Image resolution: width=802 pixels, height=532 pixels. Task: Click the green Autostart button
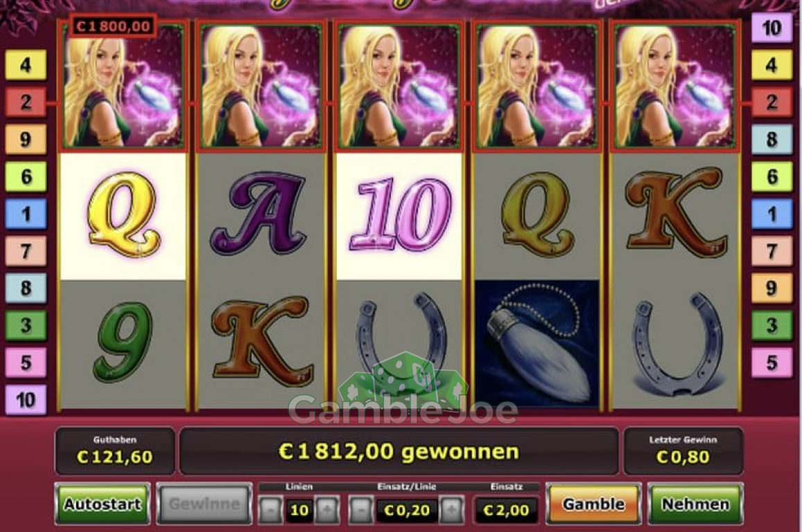[x=103, y=504]
